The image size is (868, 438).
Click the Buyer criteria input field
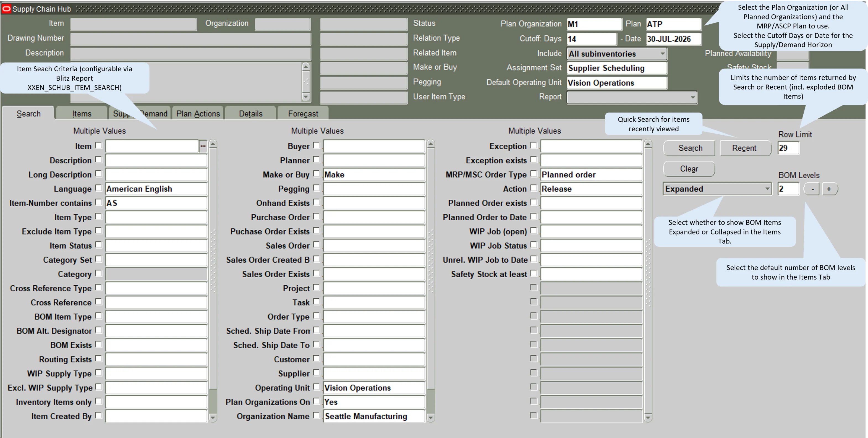[374, 146]
